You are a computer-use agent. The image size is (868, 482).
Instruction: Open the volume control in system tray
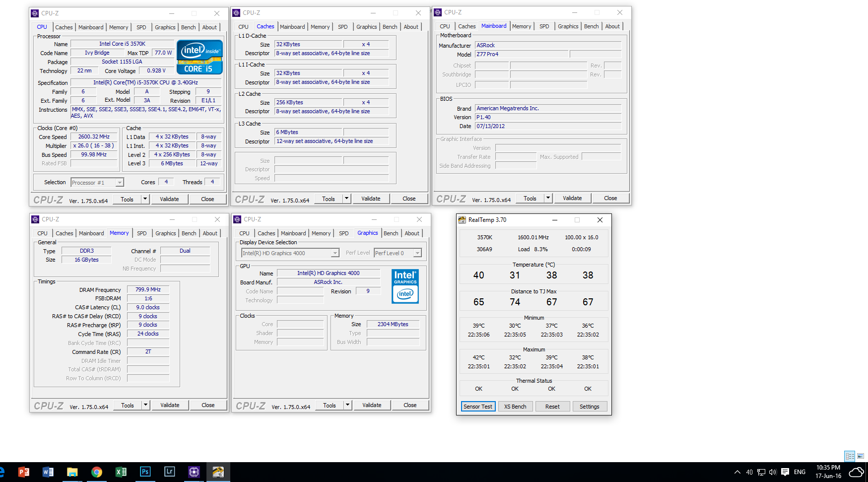773,472
